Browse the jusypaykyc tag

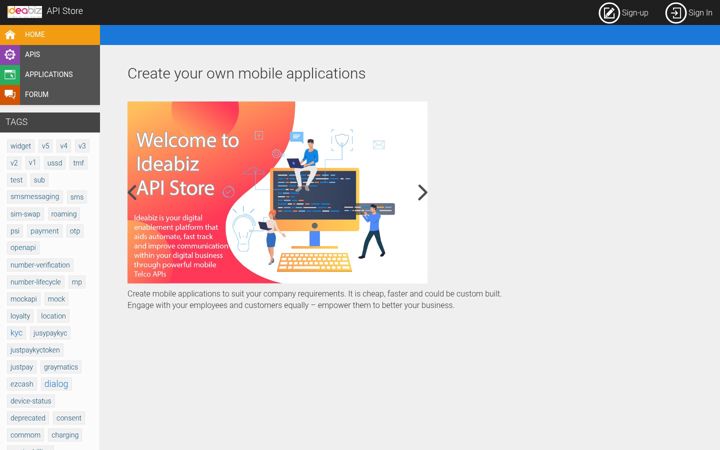50,333
